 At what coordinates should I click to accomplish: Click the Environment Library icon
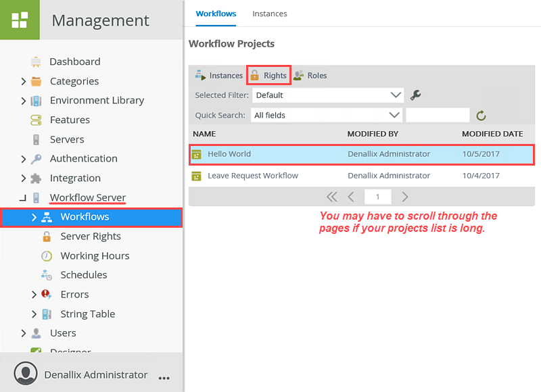(36, 101)
